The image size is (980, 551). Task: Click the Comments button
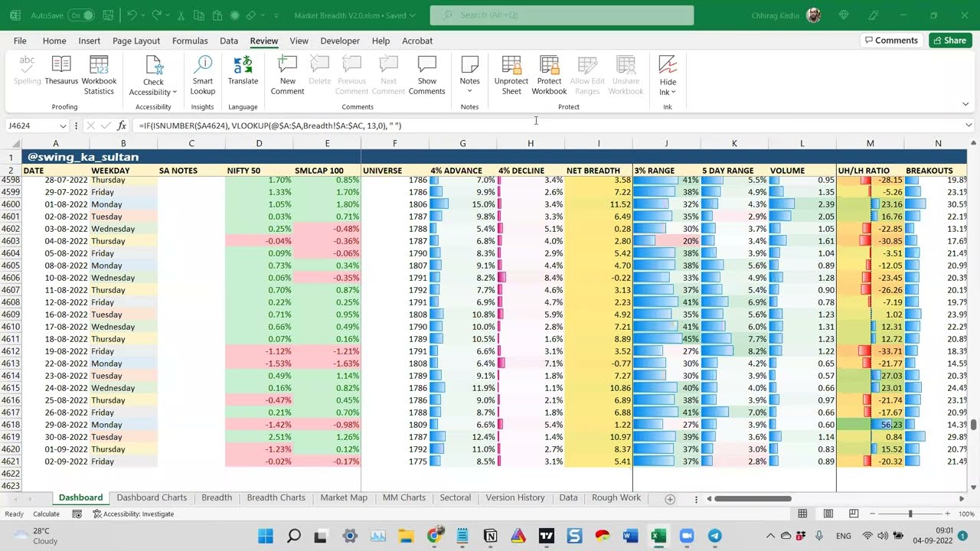click(x=891, y=41)
